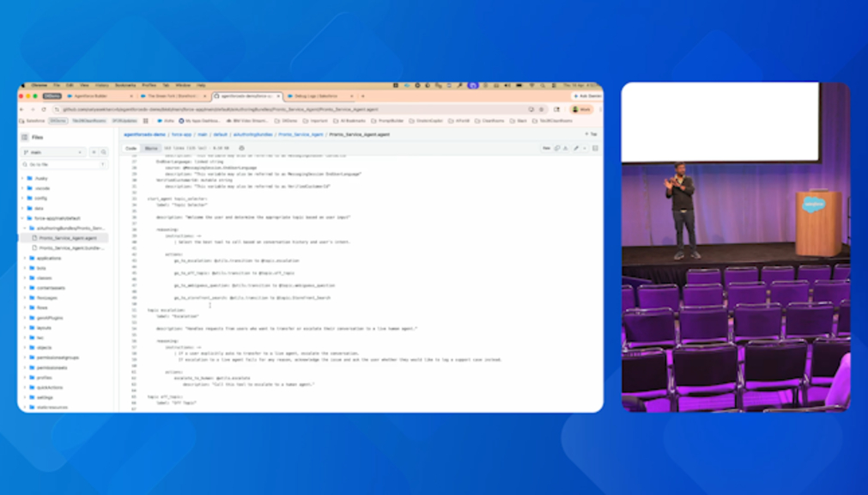Click the Raw button
Viewport: 868px width, 495px height.
pyautogui.click(x=546, y=149)
